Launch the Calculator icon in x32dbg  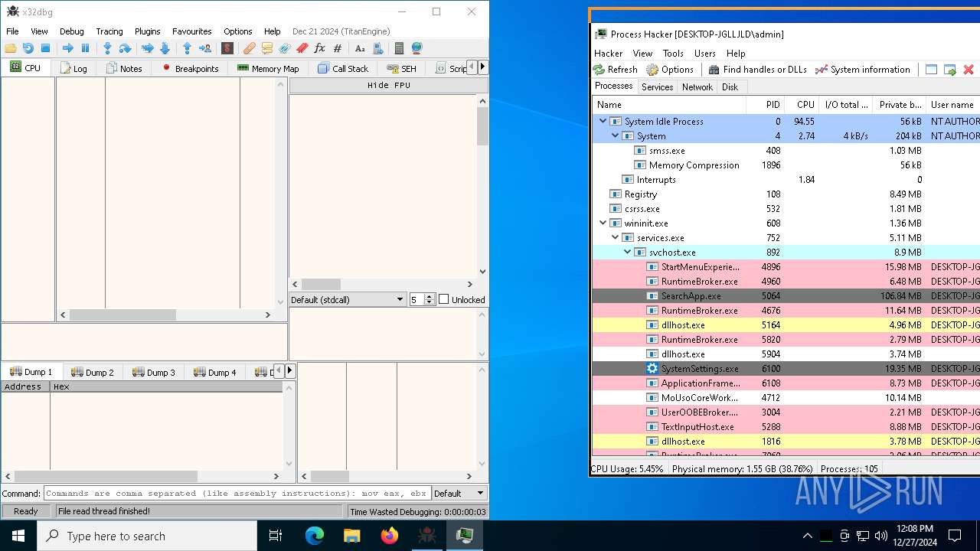[399, 48]
